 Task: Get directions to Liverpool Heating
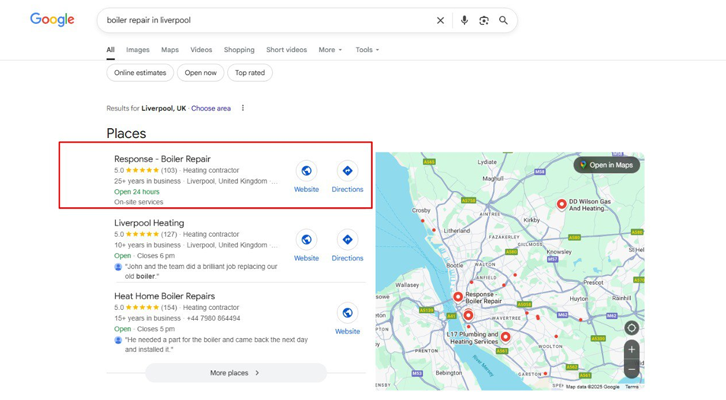(347, 240)
